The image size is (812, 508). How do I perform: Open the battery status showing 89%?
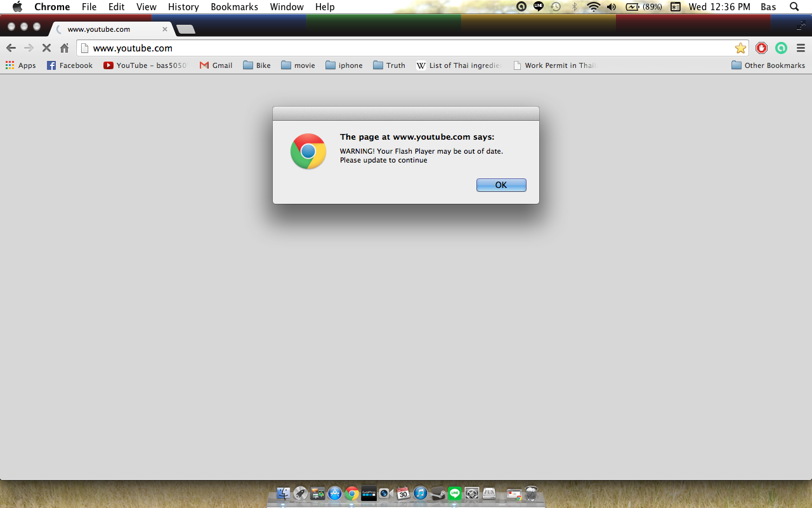coord(644,7)
